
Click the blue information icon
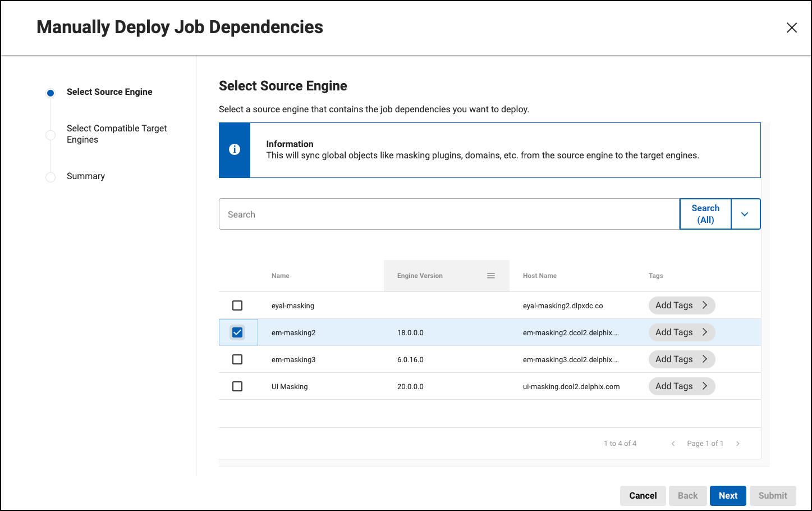[235, 149]
